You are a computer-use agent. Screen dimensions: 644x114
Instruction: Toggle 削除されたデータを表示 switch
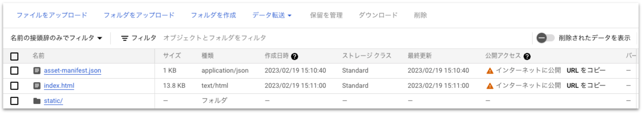545,38
